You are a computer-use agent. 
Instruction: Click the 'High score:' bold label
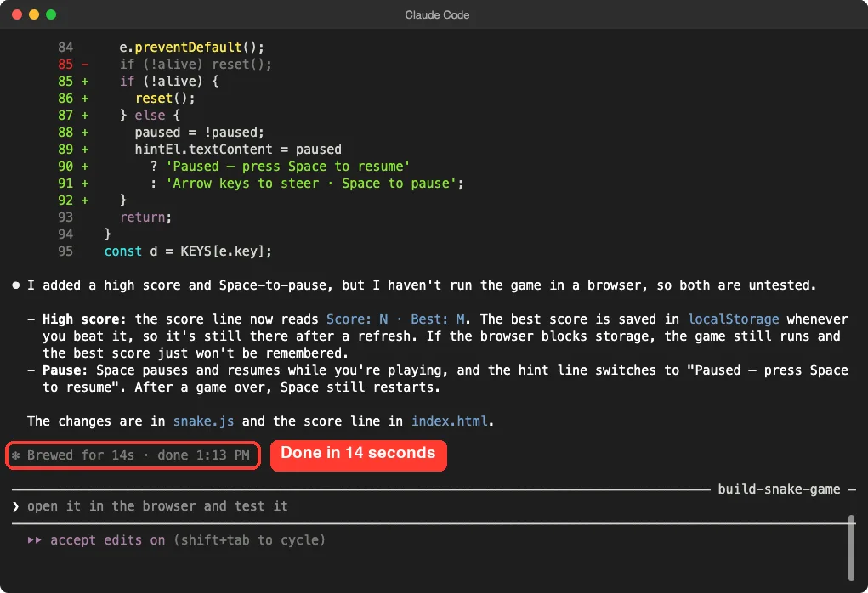pyautogui.click(x=84, y=319)
